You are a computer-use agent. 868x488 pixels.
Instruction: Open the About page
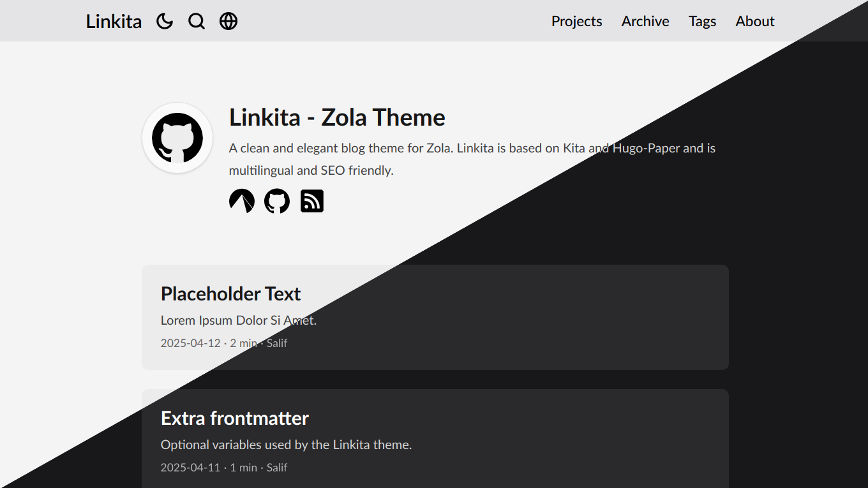[754, 22]
